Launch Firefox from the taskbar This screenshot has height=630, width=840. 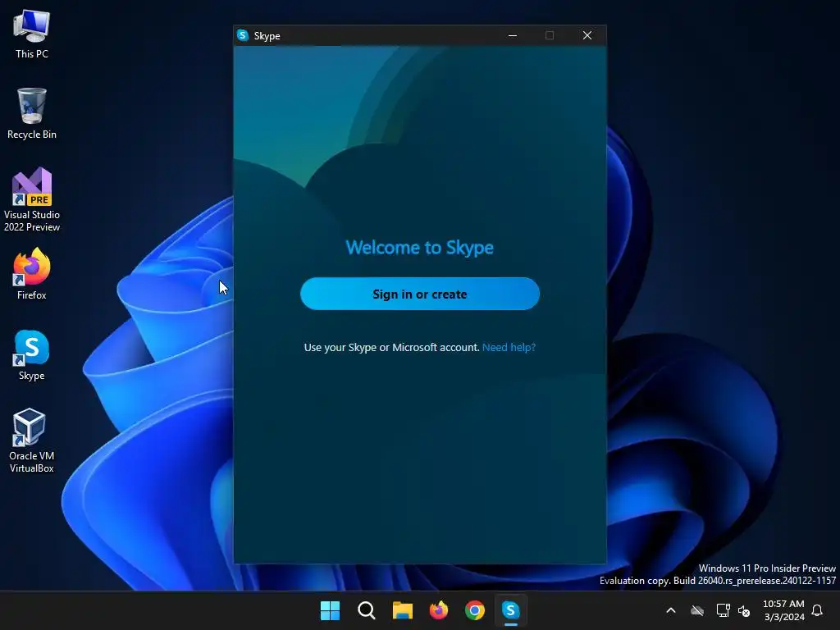coord(439,610)
